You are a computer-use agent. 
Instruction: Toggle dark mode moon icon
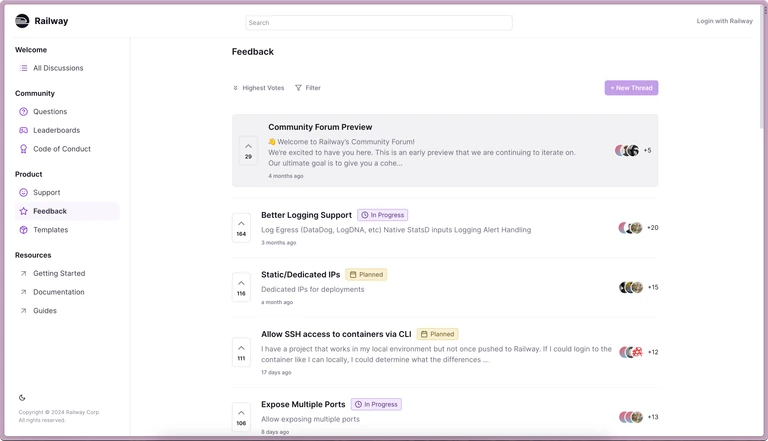22,398
